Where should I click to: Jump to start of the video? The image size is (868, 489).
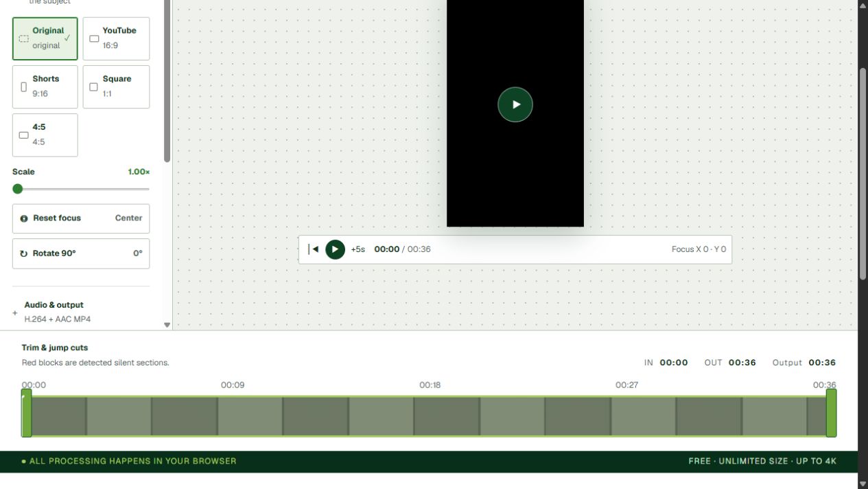pos(313,249)
